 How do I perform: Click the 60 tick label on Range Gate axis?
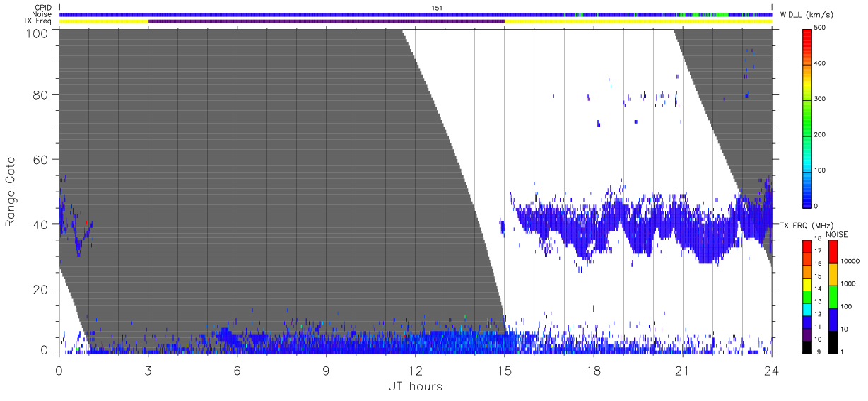coord(41,160)
